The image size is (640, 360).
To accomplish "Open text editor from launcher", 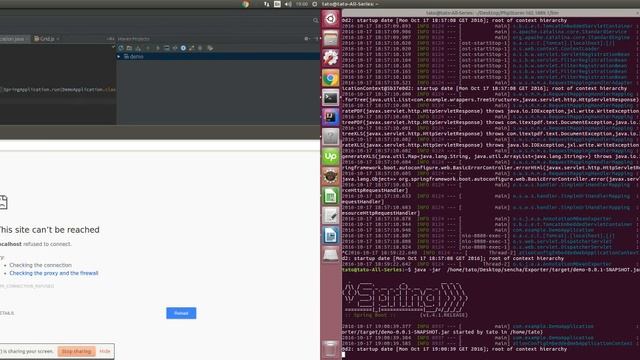I will pyautogui.click(x=331, y=216).
